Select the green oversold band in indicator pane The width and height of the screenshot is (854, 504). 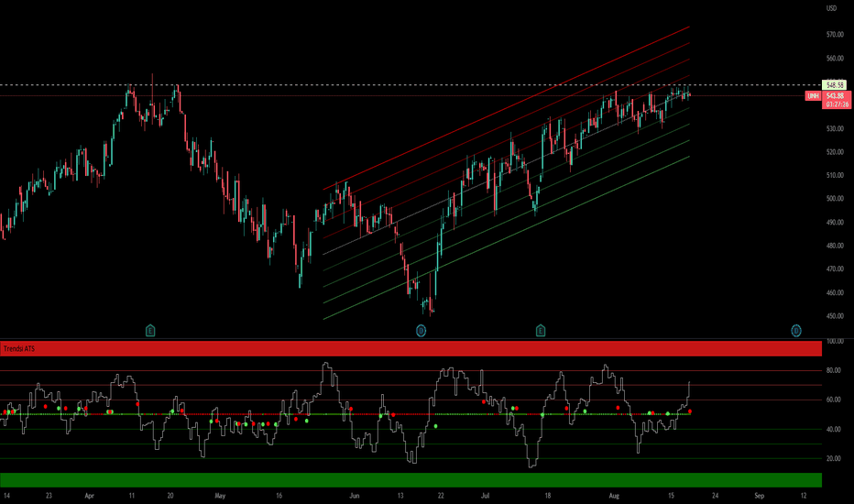pos(411,480)
